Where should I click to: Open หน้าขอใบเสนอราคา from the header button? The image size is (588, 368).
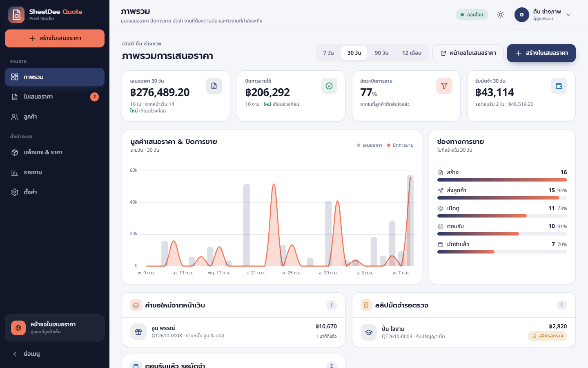pos(468,53)
